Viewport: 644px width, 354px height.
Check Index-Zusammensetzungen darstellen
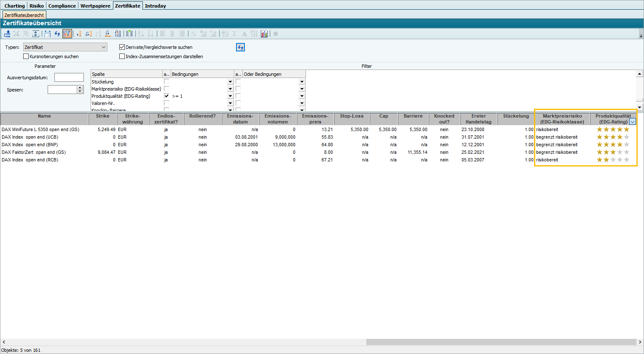click(122, 56)
